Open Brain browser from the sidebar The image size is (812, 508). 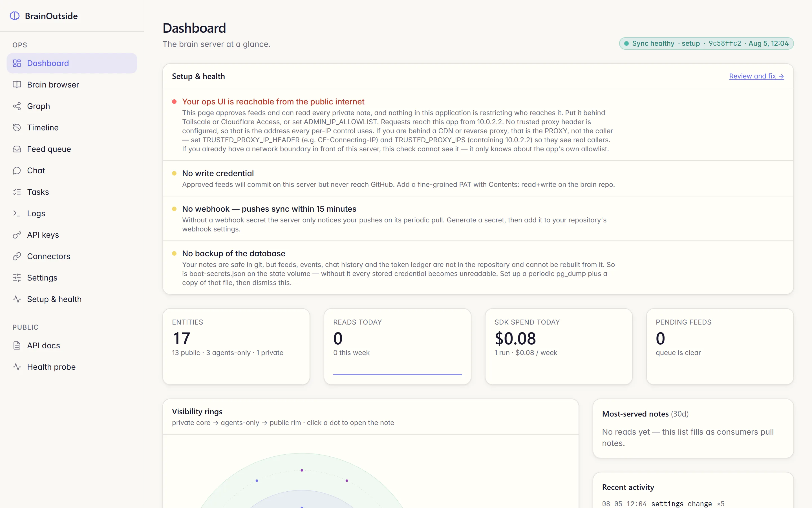click(x=72, y=85)
